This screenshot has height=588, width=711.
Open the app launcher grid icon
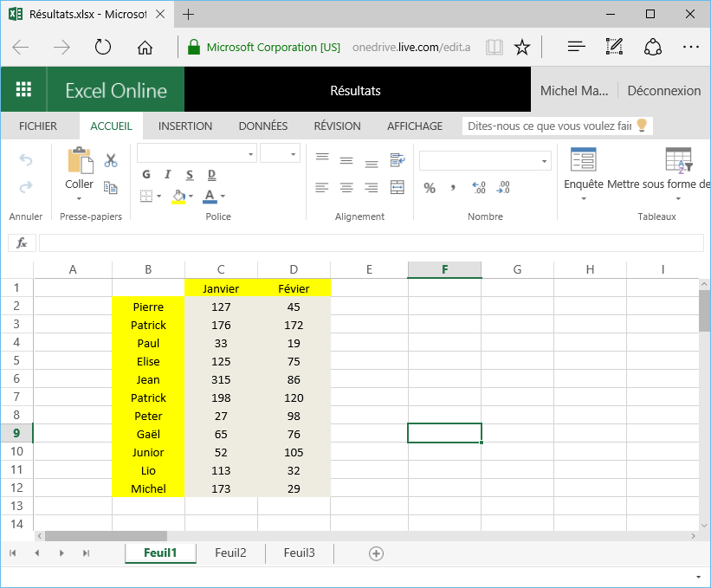(23, 90)
